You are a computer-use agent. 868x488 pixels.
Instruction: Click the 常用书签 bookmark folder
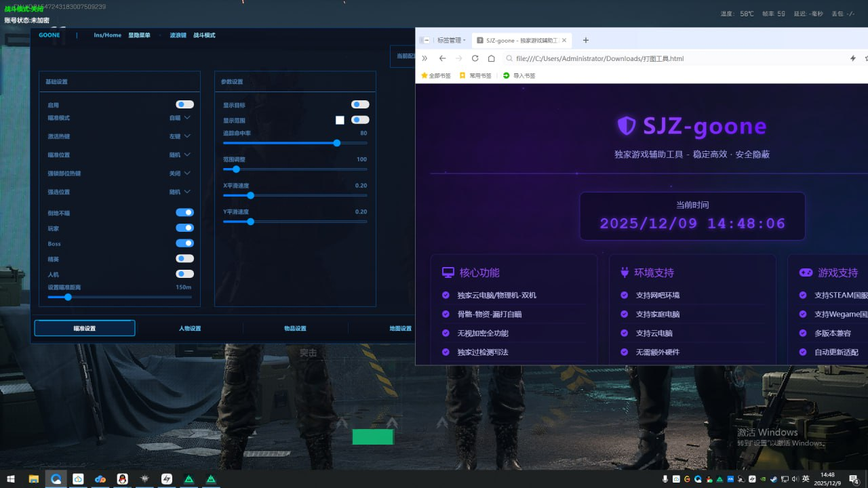click(x=475, y=76)
